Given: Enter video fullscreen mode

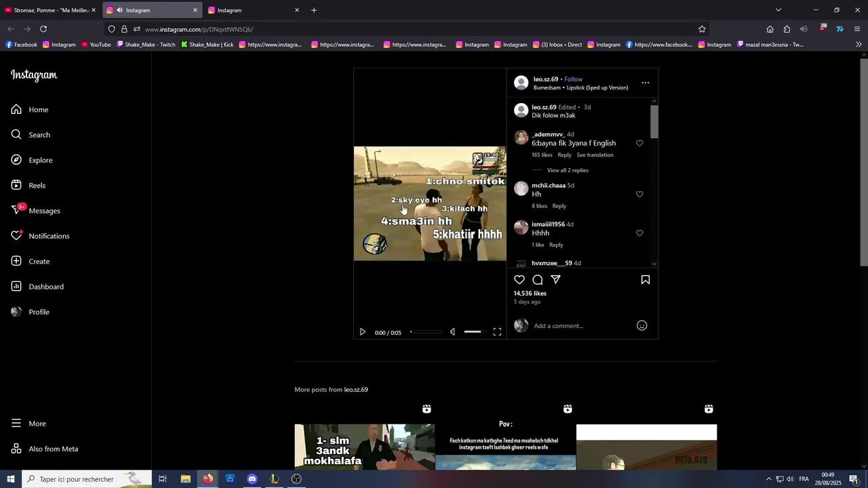Looking at the screenshot, I should [497, 332].
